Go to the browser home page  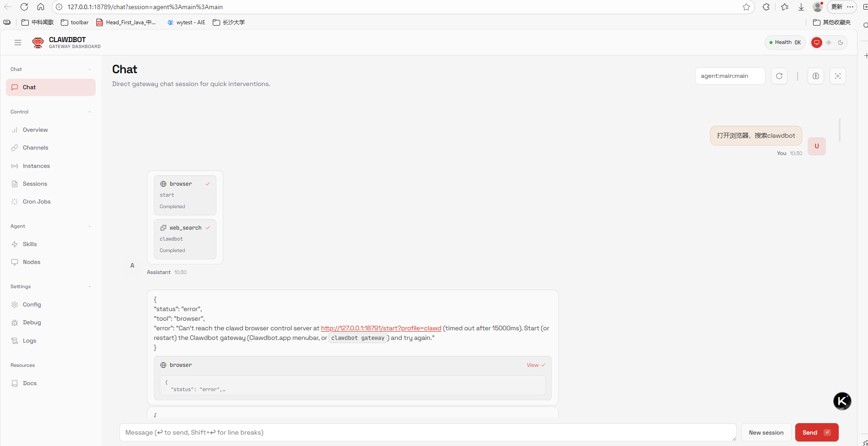pos(41,7)
